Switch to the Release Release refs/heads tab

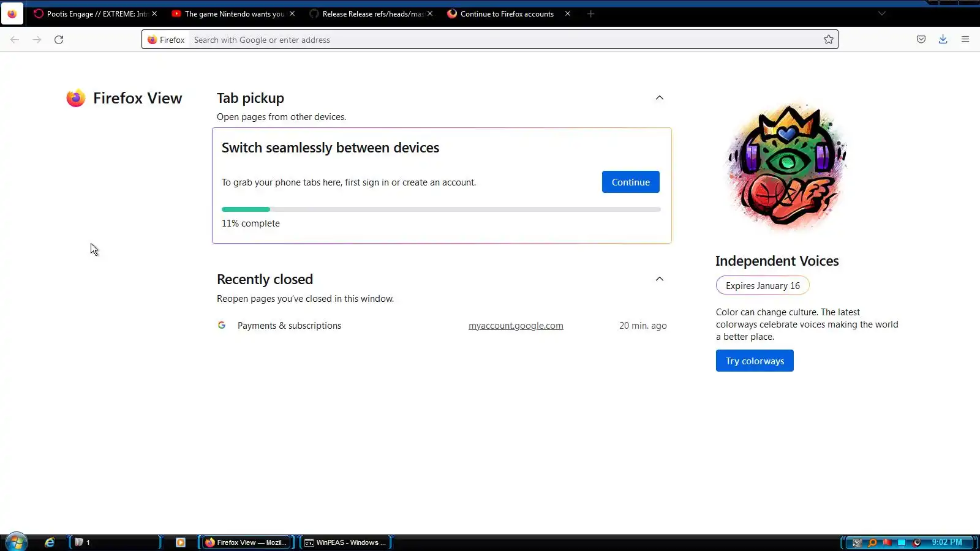pyautogui.click(x=371, y=13)
